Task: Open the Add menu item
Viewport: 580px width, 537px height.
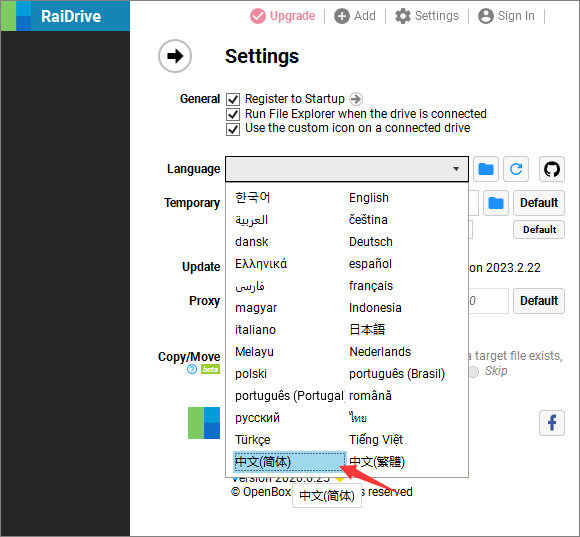Action: tap(355, 16)
